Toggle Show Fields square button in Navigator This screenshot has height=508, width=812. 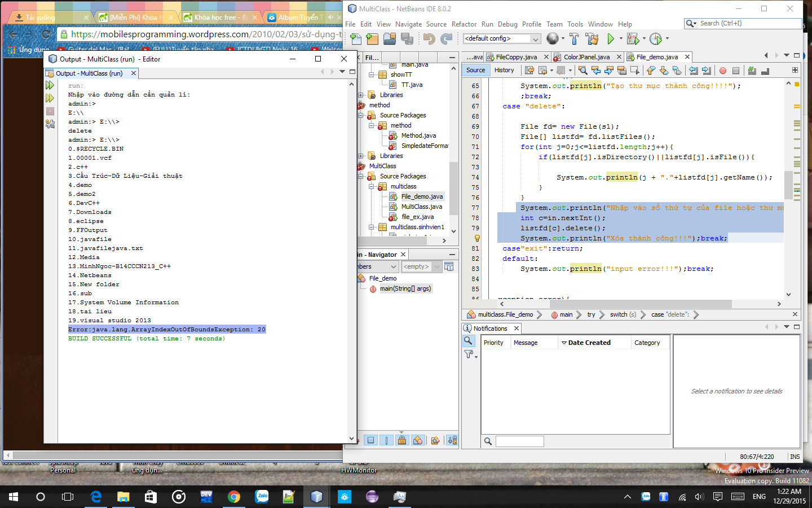pos(370,440)
